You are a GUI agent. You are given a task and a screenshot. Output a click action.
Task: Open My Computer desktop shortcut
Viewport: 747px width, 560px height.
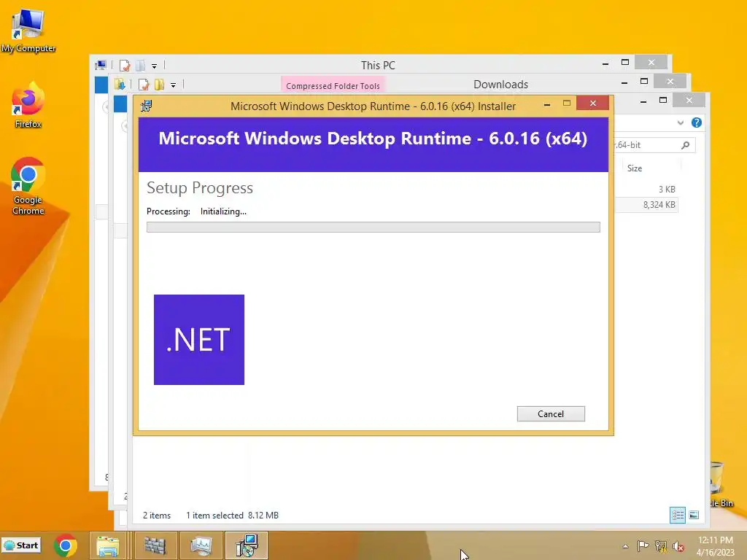28,31
